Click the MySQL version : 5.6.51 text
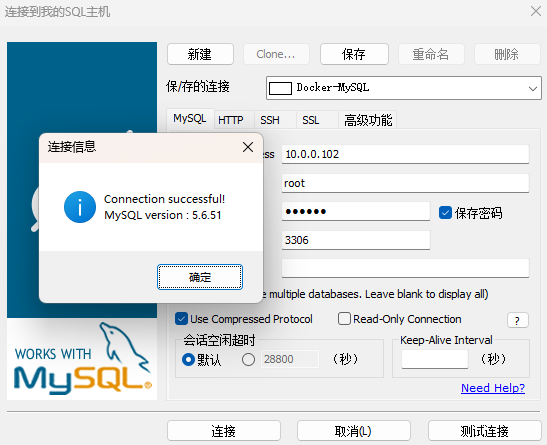Screen dimensions: 547x445 (x=163, y=215)
